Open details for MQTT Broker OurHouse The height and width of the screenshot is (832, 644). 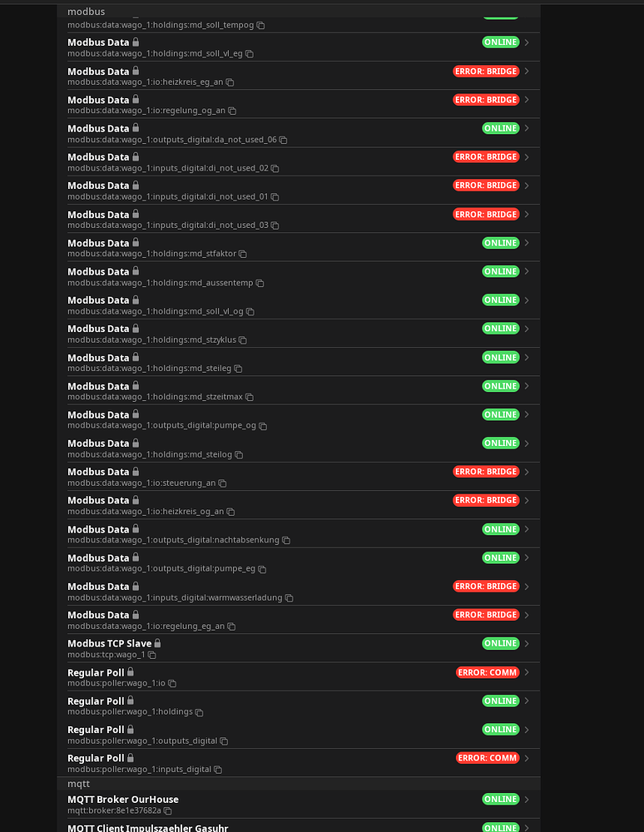click(x=527, y=804)
